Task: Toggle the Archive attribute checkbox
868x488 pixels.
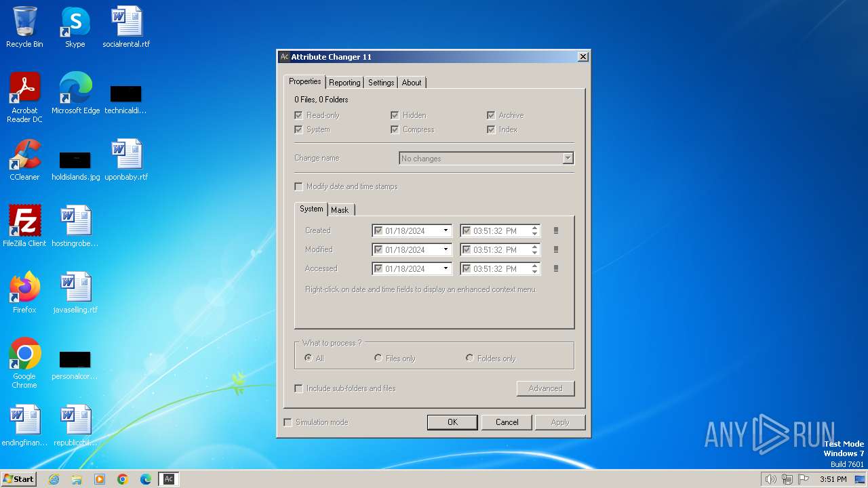Action: click(491, 115)
